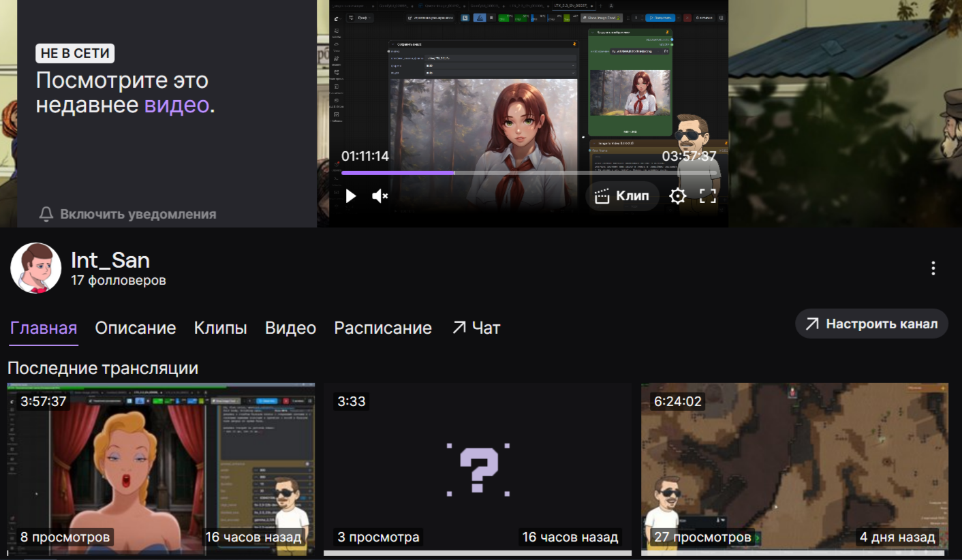This screenshot has width=962, height=560.
Task: Open the Клипы tab
Action: 221,328
